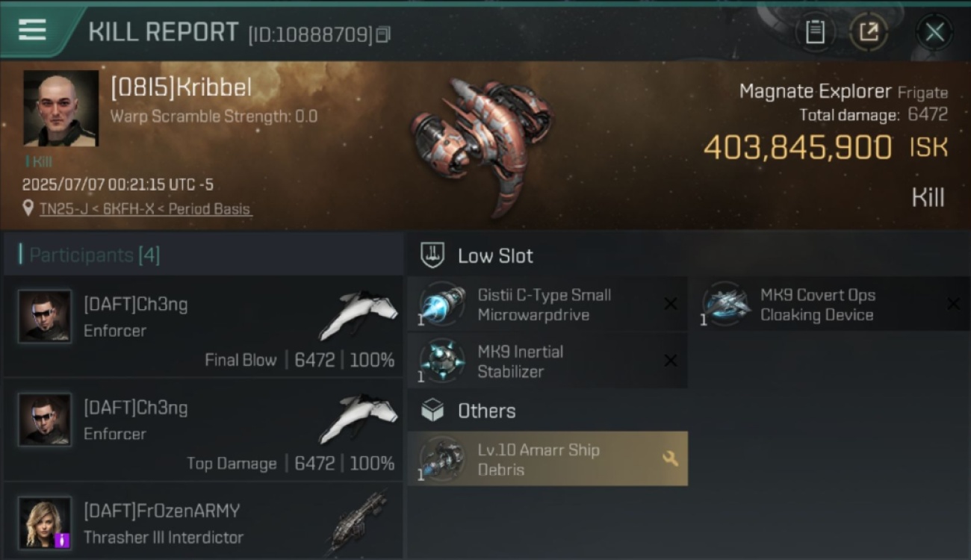Screen dimensions: 971x560
Task: Select the MK9 Covert Ops Cloaking Device icon
Action: click(725, 305)
